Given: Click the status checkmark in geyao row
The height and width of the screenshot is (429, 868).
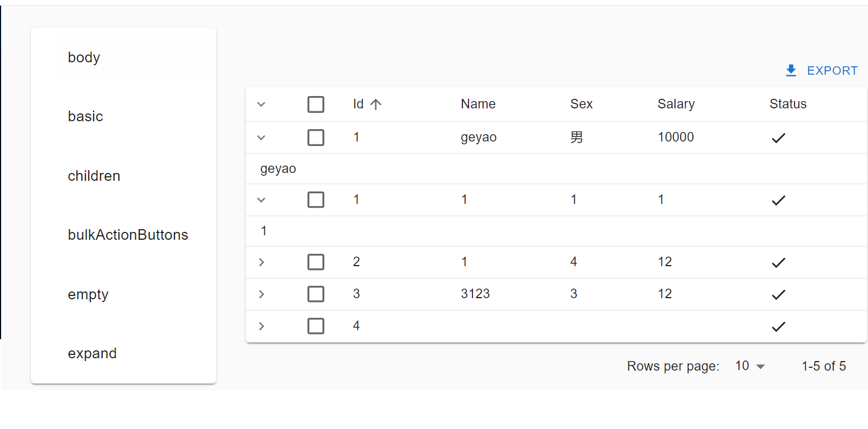Looking at the screenshot, I should tap(778, 138).
